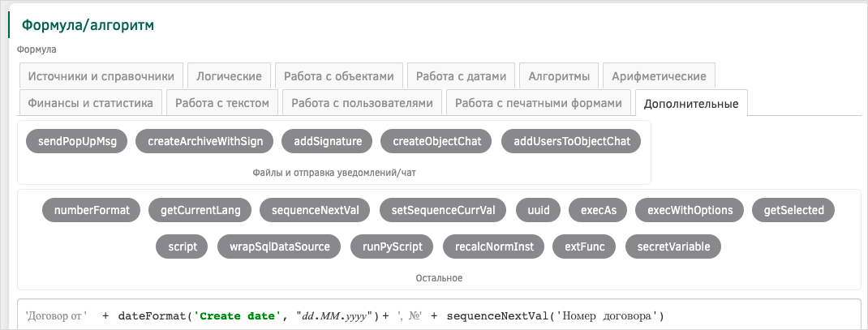Select 'Create date' token in formula
Image resolution: width=868 pixels, height=330 pixels.
point(236,316)
